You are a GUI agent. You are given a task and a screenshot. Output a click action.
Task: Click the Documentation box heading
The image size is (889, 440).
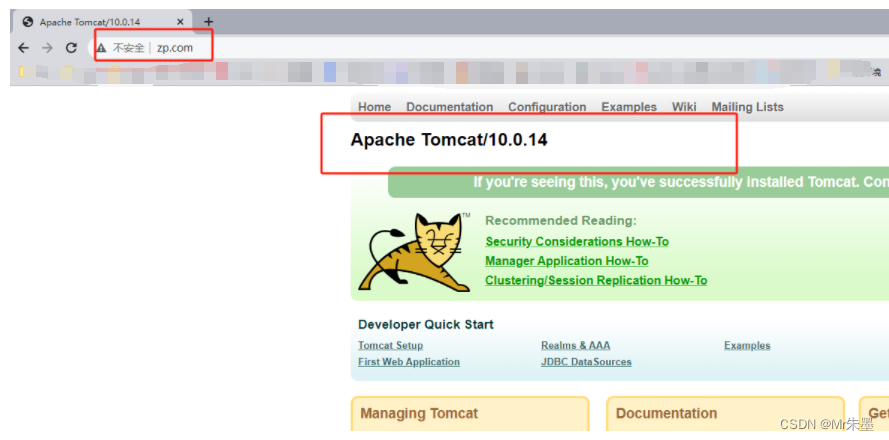point(666,413)
